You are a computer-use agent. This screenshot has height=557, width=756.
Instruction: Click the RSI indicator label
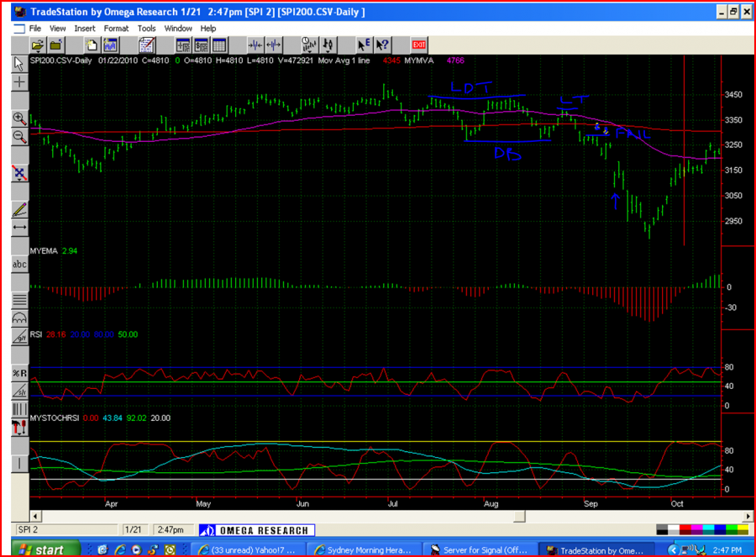35,334
